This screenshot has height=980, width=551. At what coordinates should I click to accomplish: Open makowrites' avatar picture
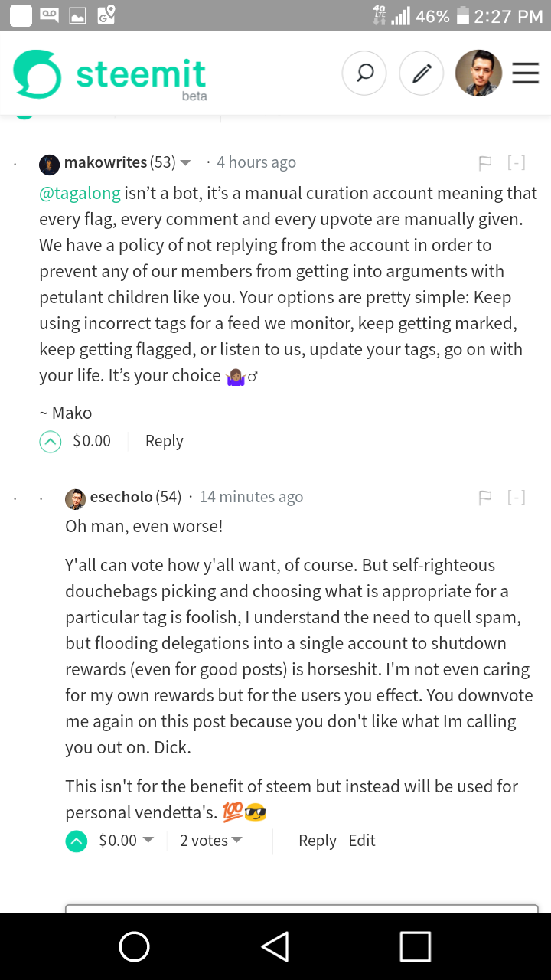click(50, 163)
